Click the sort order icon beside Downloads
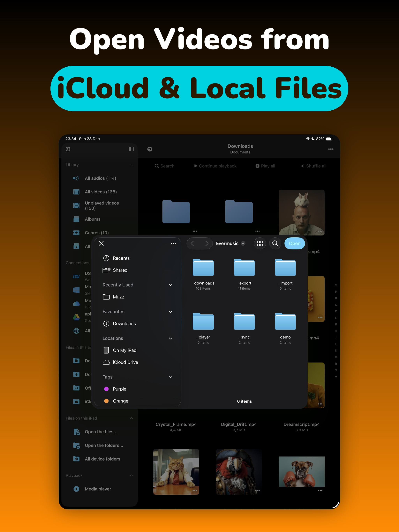This screenshot has width=399, height=532. [x=150, y=149]
